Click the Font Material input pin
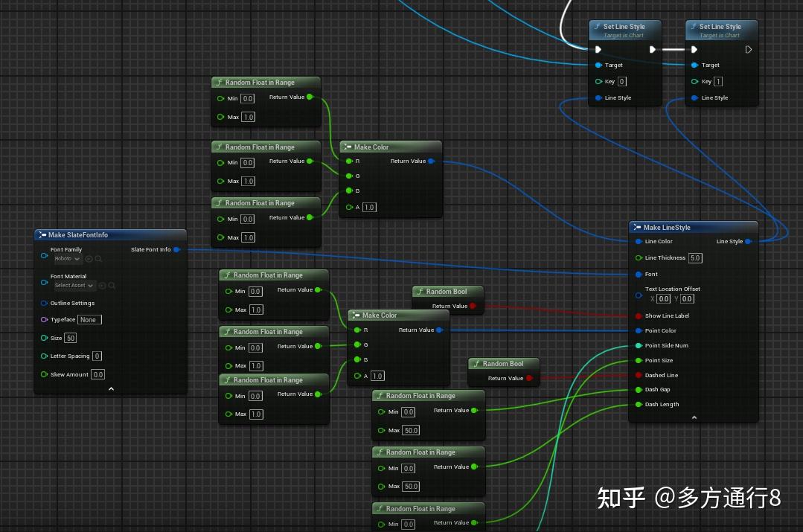The height and width of the screenshot is (532, 803). click(x=44, y=282)
